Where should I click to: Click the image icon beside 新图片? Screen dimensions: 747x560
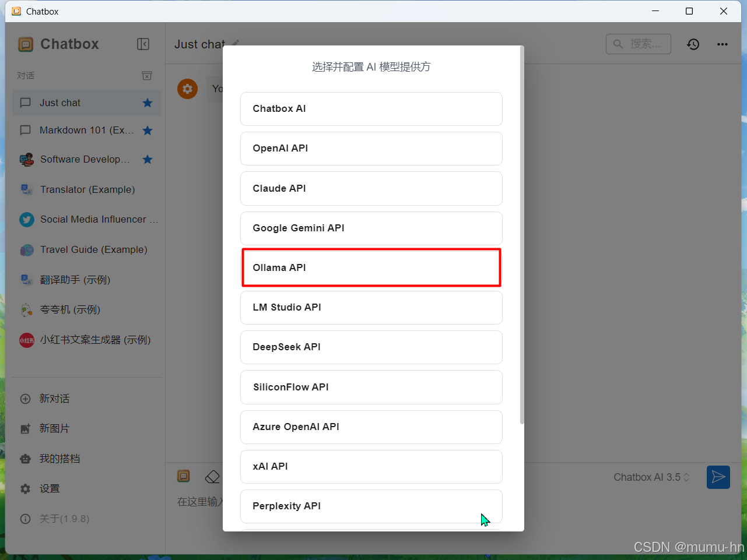click(x=25, y=429)
